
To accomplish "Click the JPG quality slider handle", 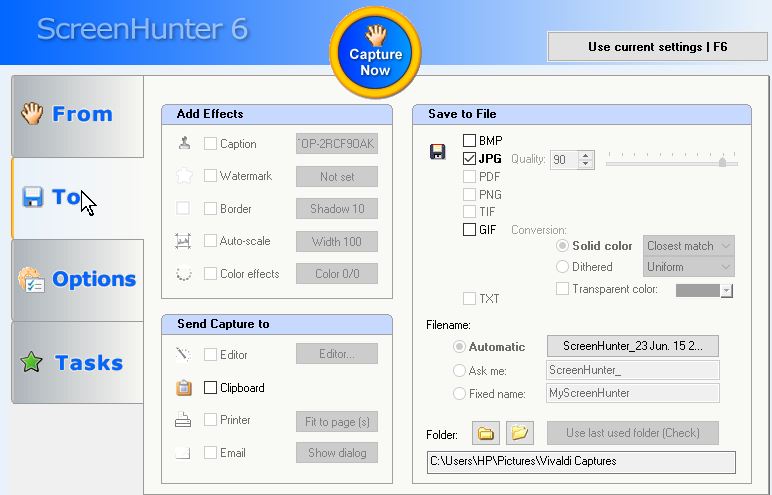I will pyautogui.click(x=722, y=162).
